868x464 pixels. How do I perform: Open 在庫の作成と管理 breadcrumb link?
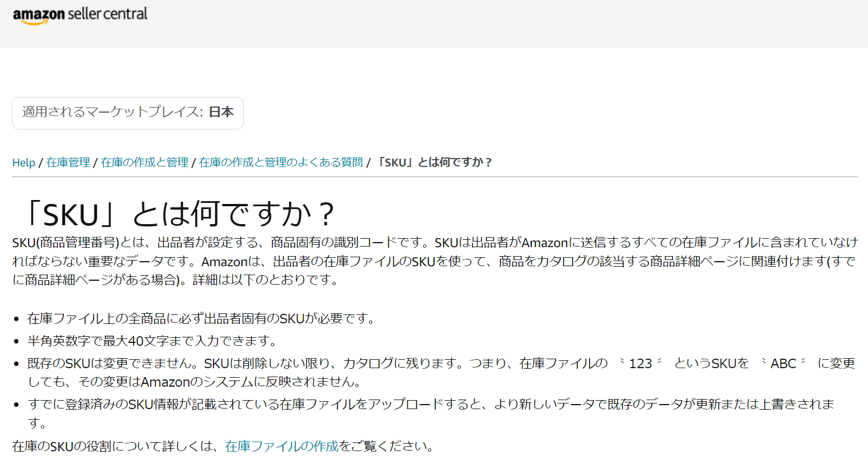click(145, 163)
